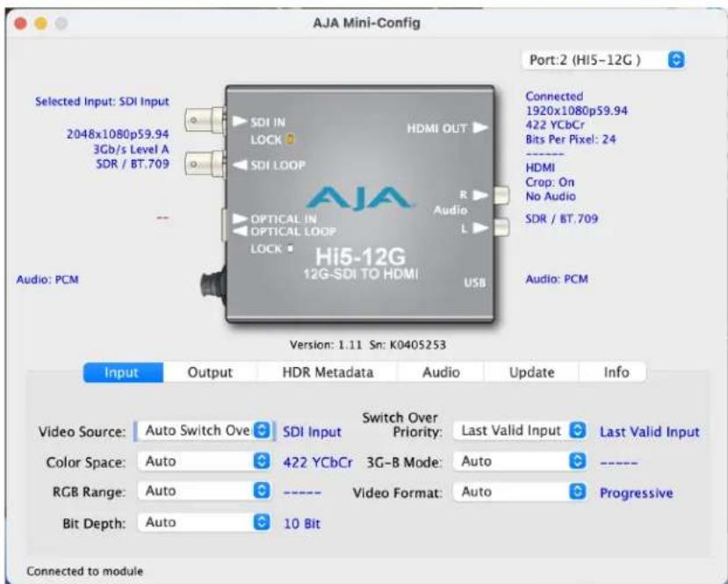Screen dimensions: 728x584
Task: Click the 'Version: 1.11 Sn: K0405253' text
Action: pyautogui.click(x=368, y=345)
